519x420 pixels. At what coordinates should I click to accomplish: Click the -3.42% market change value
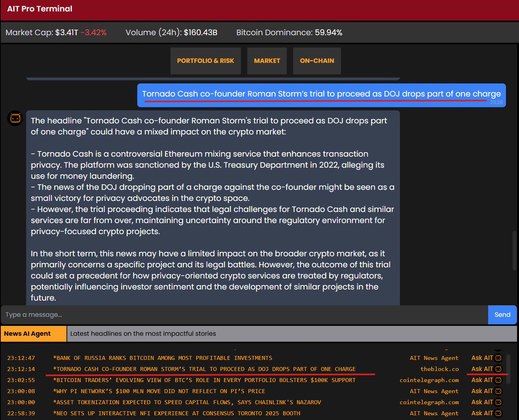(93, 32)
